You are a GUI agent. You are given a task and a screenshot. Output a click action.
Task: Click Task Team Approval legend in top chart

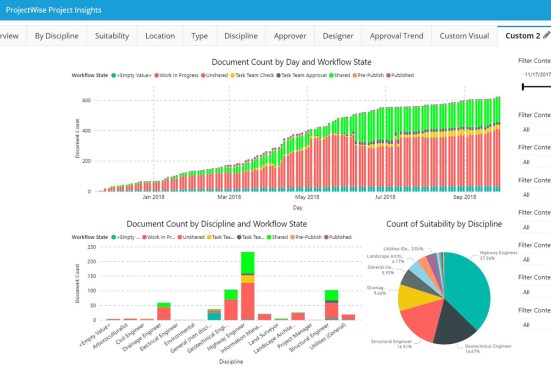[302, 75]
